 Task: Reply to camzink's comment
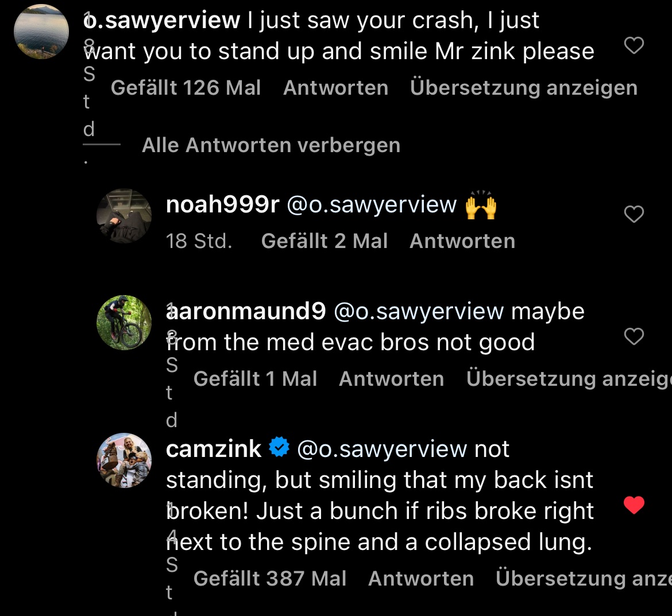pos(420,579)
